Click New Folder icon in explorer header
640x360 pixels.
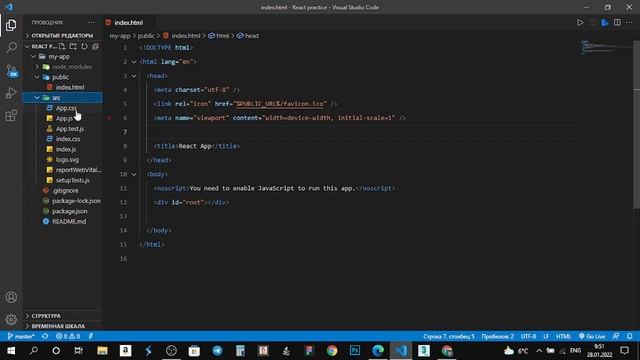point(73,46)
